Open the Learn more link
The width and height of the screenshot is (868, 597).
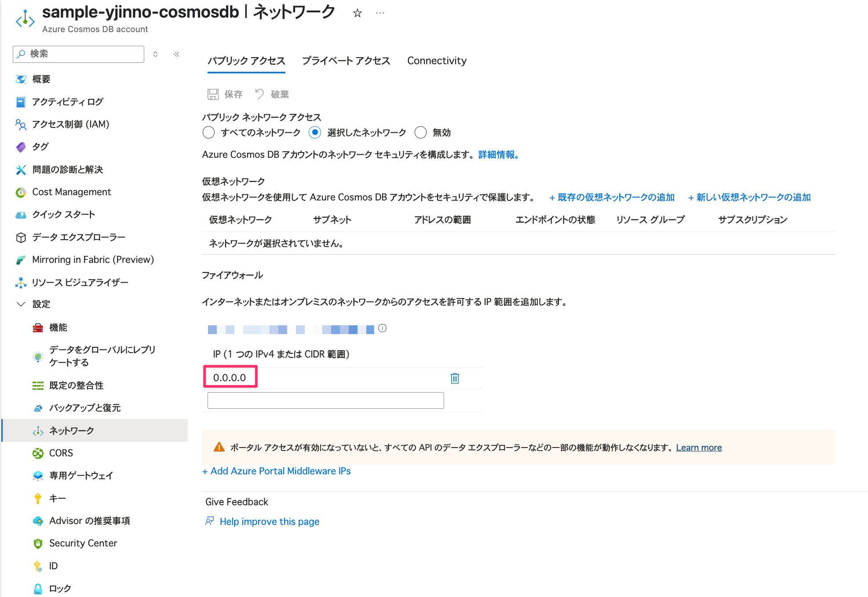tap(699, 448)
